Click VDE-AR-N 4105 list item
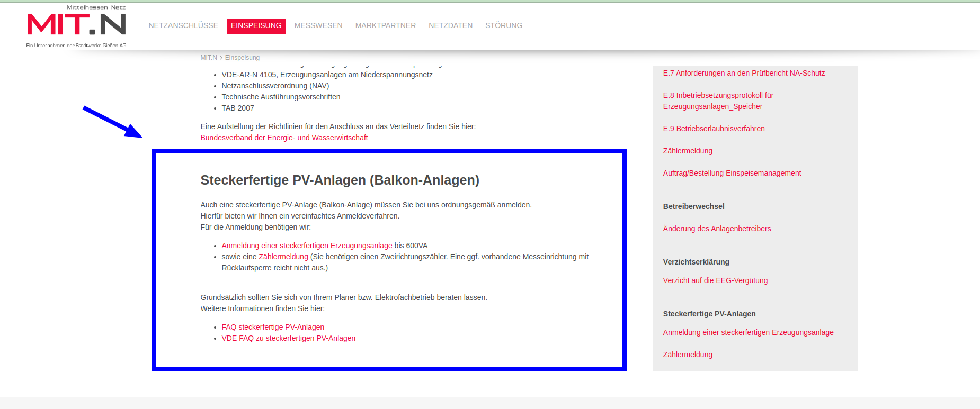The width and height of the screenshot is (980, 409). [x=327, y=75]
